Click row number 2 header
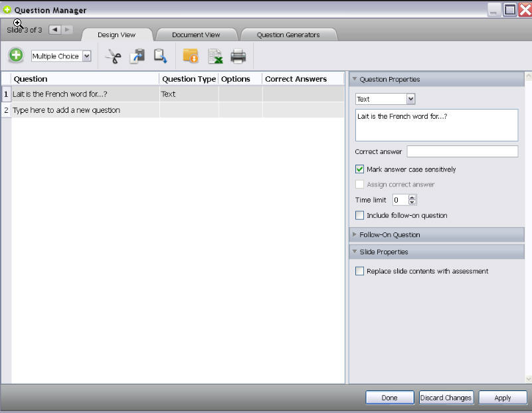 pos(6,110)
